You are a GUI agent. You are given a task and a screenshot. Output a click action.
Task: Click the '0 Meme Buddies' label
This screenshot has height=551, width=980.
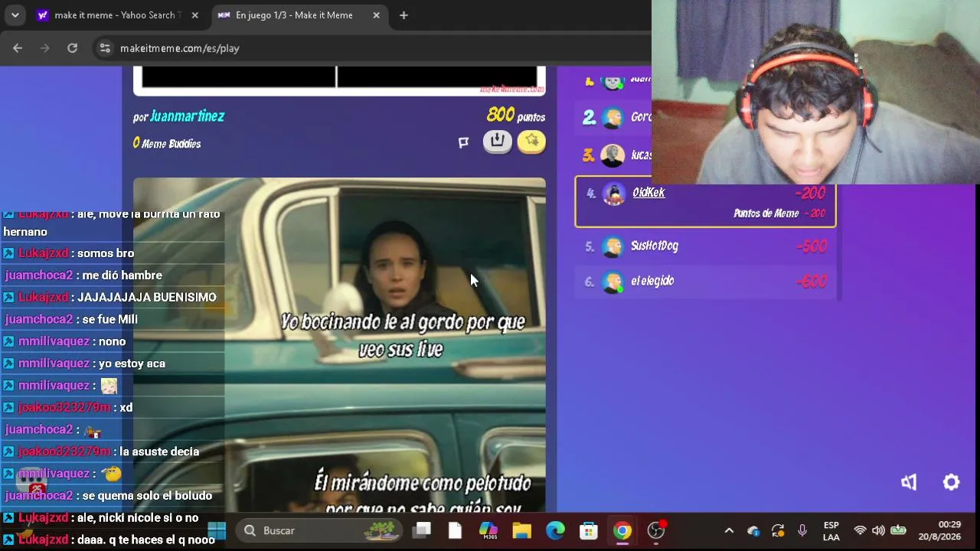coord(167,143)
